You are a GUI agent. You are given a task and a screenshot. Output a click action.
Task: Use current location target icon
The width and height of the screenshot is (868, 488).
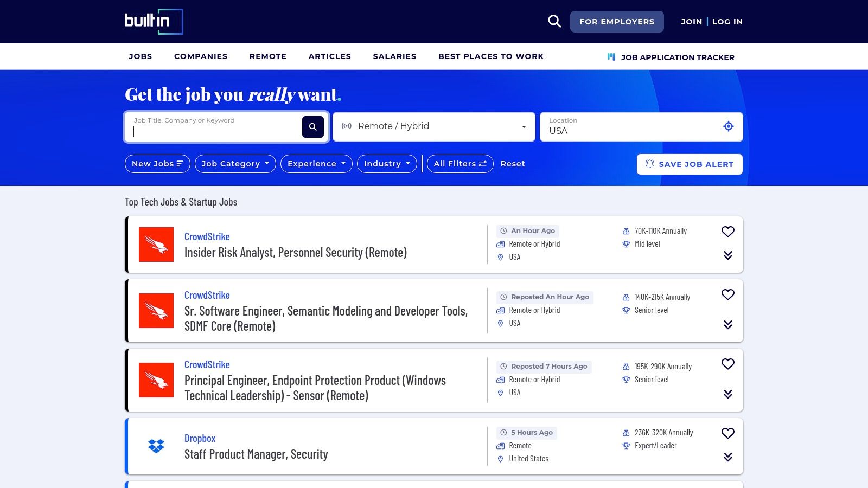coord(729,126)
